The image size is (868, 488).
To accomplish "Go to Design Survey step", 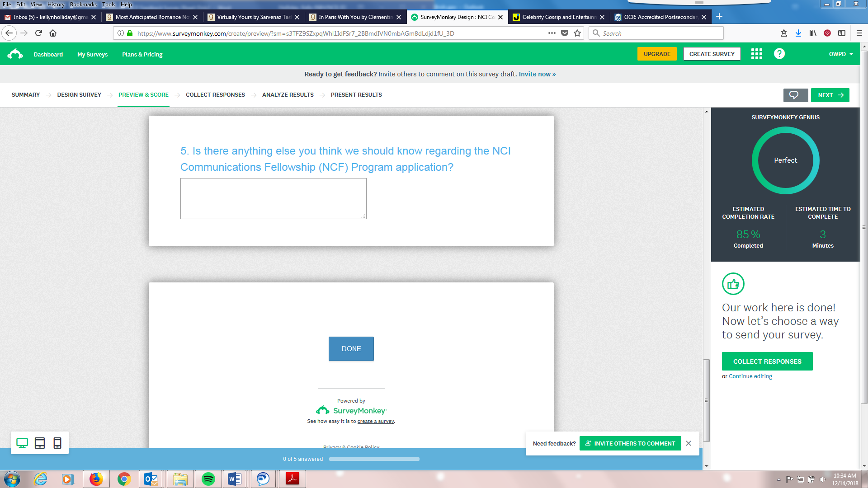I will tap(79, 95).
